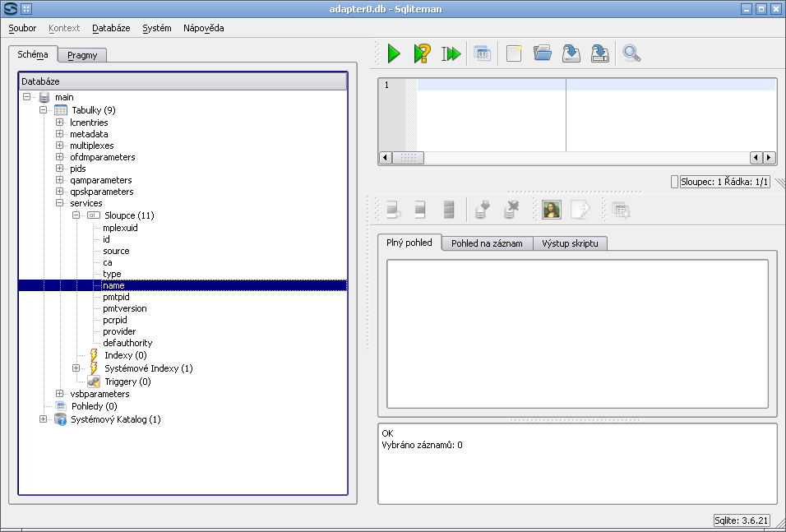Click the SQL editor scroll-left arrow
The height and width of the screenshot is (532, 786).
tap(385, 157)
